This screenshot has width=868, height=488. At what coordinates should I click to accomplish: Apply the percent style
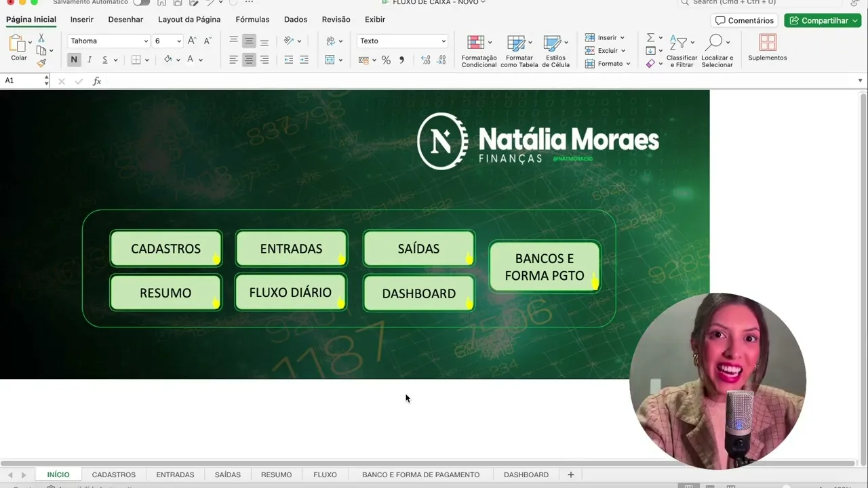pos(386,60)
